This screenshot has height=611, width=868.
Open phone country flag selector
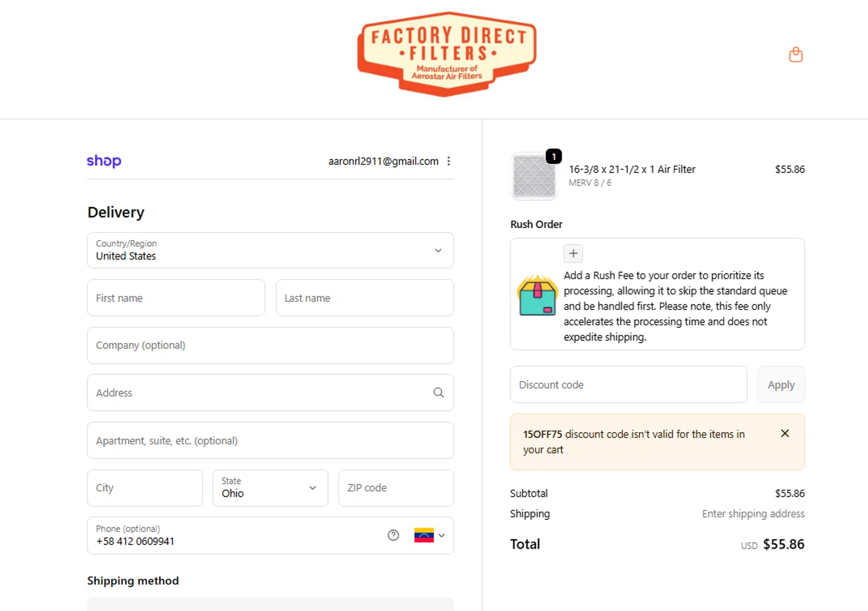[429, 535]
